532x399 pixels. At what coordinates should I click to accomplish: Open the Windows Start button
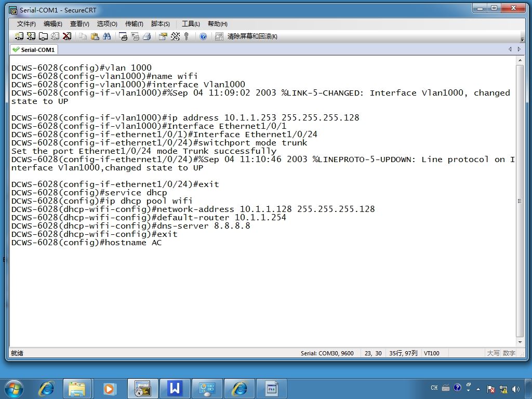14,389
